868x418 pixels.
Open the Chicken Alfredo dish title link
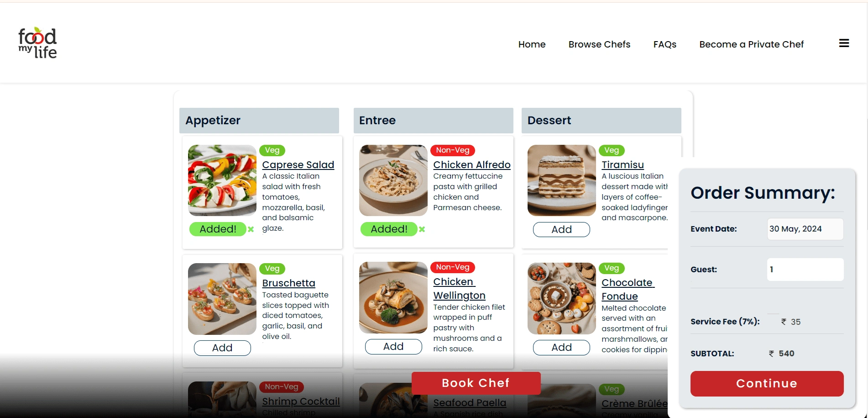click(472, 165)
